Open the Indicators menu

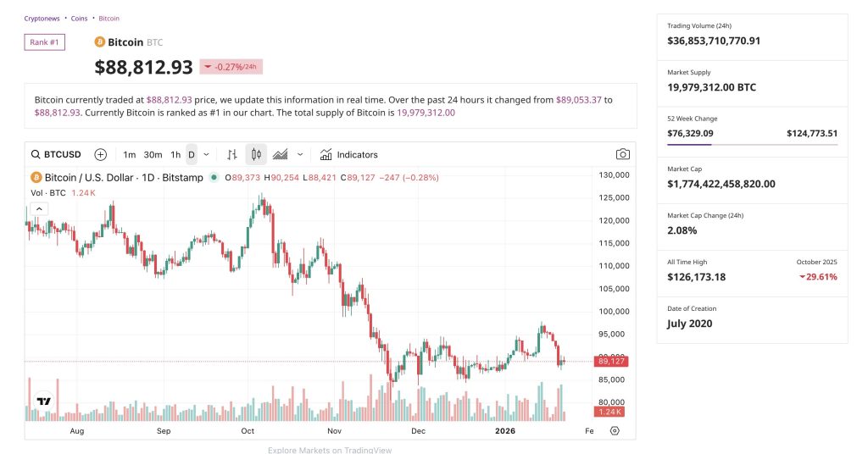348,154
